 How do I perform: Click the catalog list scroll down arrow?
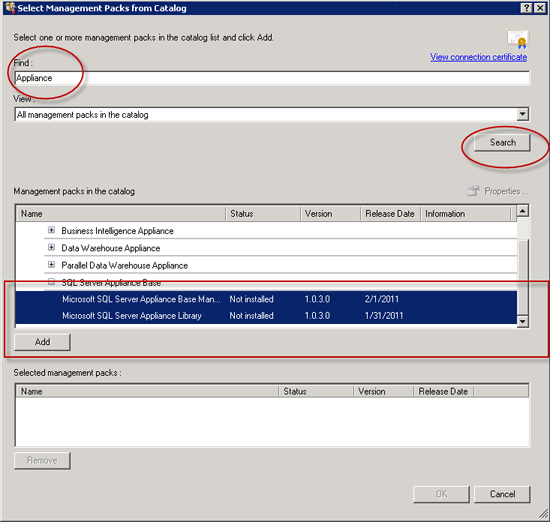[x=523, y=321]
